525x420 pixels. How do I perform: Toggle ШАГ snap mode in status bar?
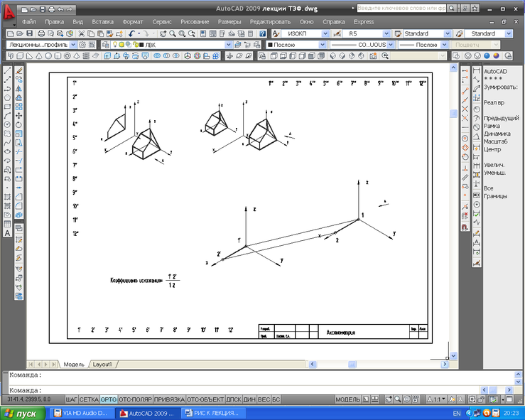(71, 399)
